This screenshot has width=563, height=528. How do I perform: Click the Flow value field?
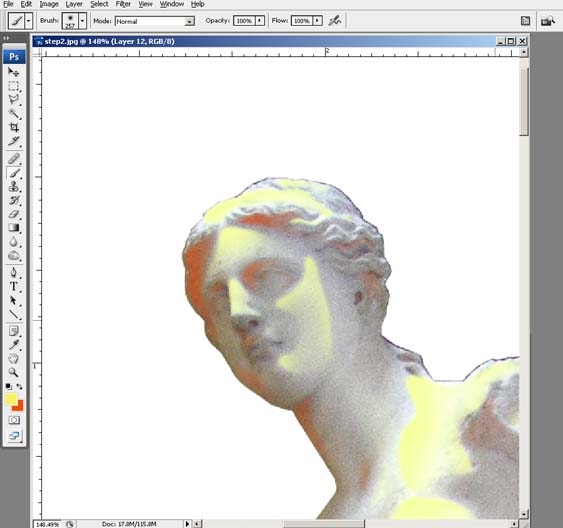[302, 21]
